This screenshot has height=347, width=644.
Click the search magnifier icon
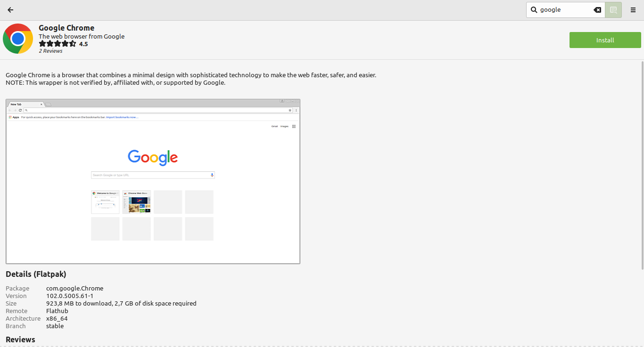click(x=534, y=10)
